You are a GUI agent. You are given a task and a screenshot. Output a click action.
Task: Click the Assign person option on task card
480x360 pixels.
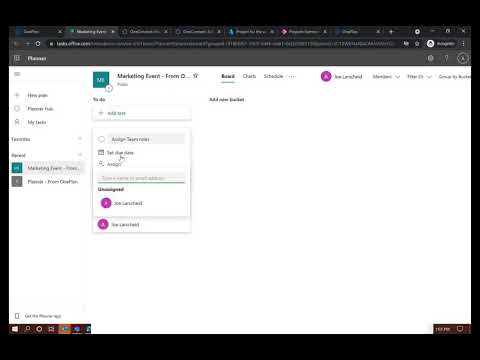point(110,164)
